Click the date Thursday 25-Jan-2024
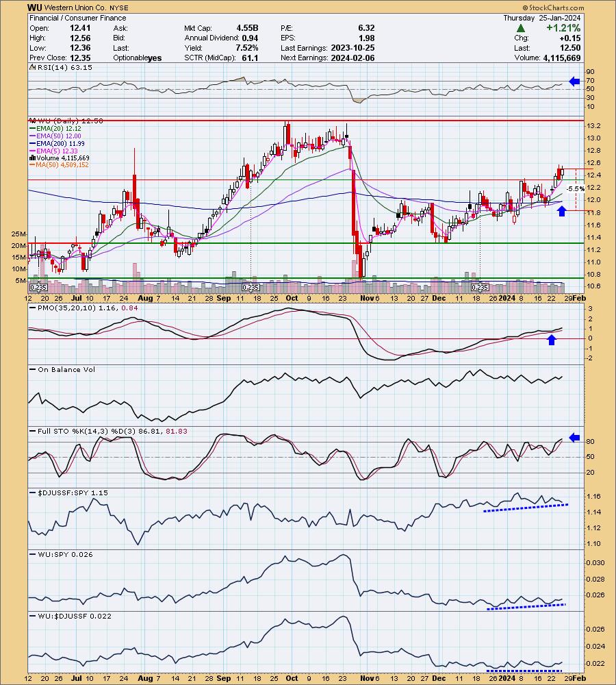Image resolution: width=616 pixels, height=685 pixels. (x=542, y=18)
